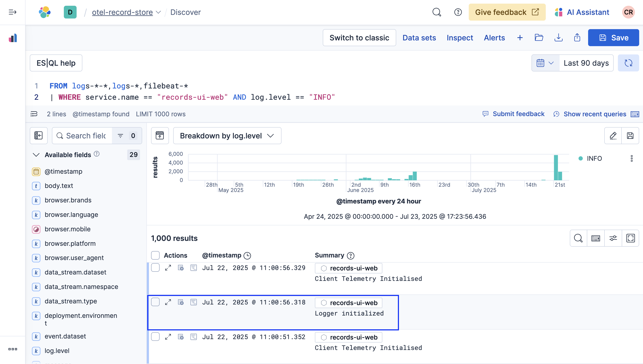Open the date quick menu dropdown
The image size is (643, 364).
coord(545,63)
